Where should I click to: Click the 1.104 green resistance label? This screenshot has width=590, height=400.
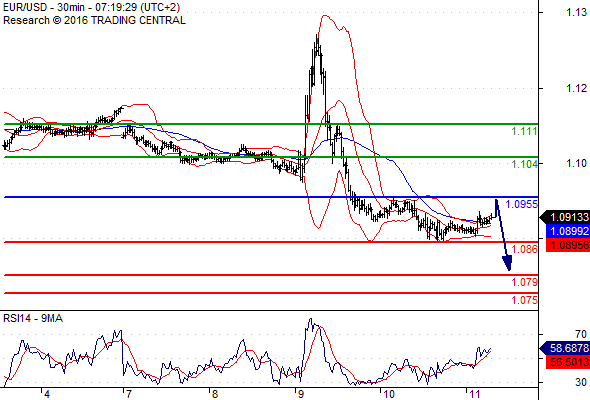(x=524, y=164)
